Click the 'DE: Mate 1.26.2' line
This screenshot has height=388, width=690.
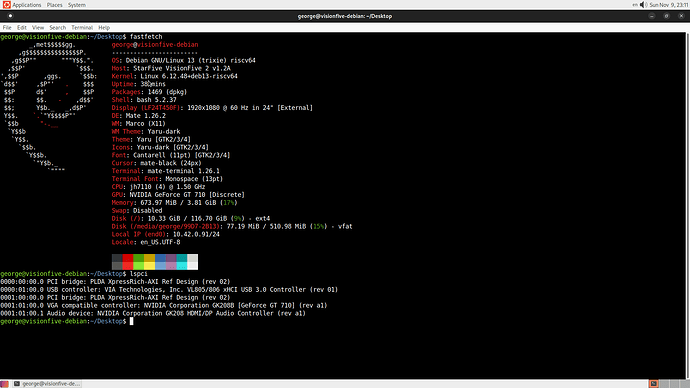(x=139, y=116)
